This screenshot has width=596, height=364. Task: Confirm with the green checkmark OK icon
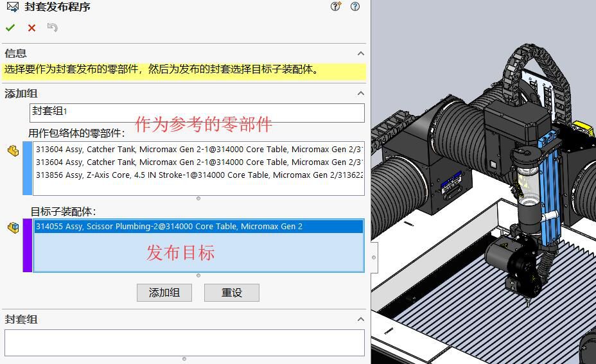pyautogui.click(x=10, y=28)
